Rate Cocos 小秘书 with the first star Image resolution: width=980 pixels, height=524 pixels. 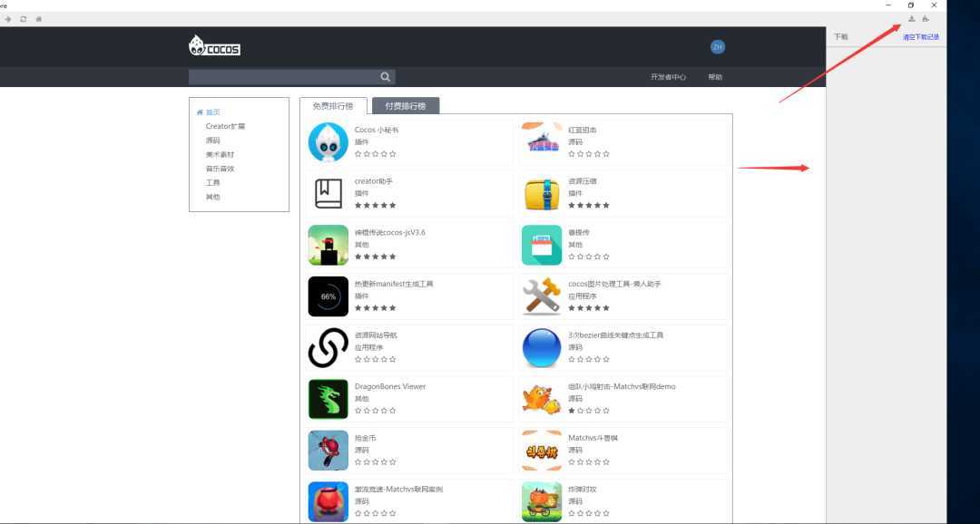[x=358, y=154]
